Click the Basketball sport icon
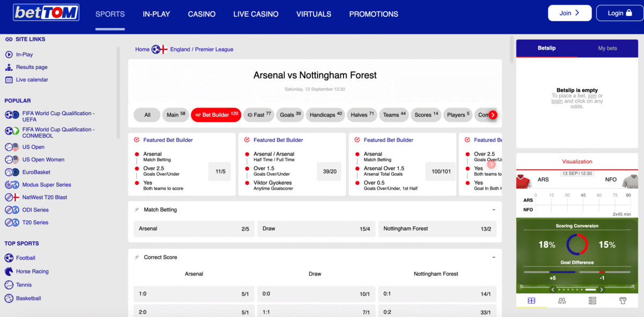Viewport: 644px width, 317px height. (9, 298)
